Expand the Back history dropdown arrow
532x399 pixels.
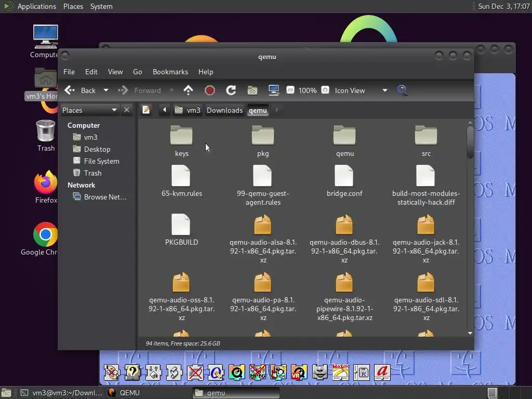(106, 90)
